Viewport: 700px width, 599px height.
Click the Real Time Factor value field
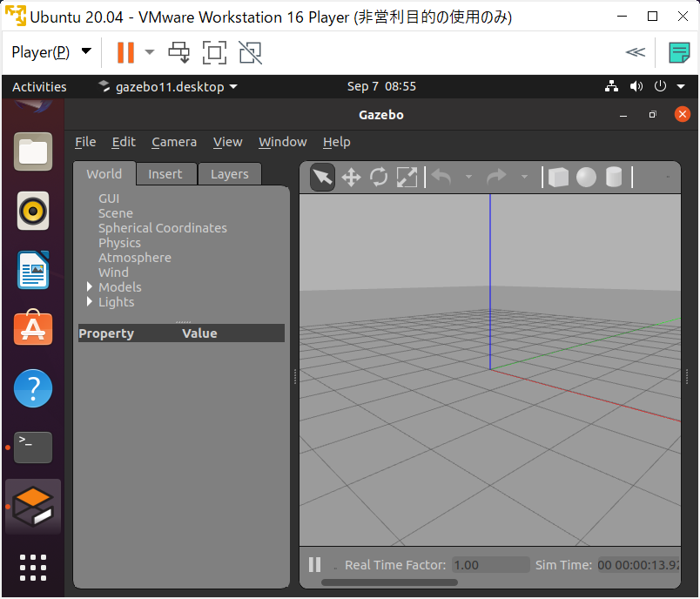point(491,565)
